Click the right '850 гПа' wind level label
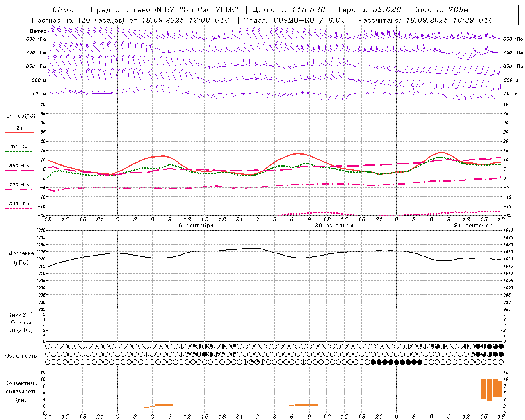Screen dimensions: 525x420 [513, 66]
